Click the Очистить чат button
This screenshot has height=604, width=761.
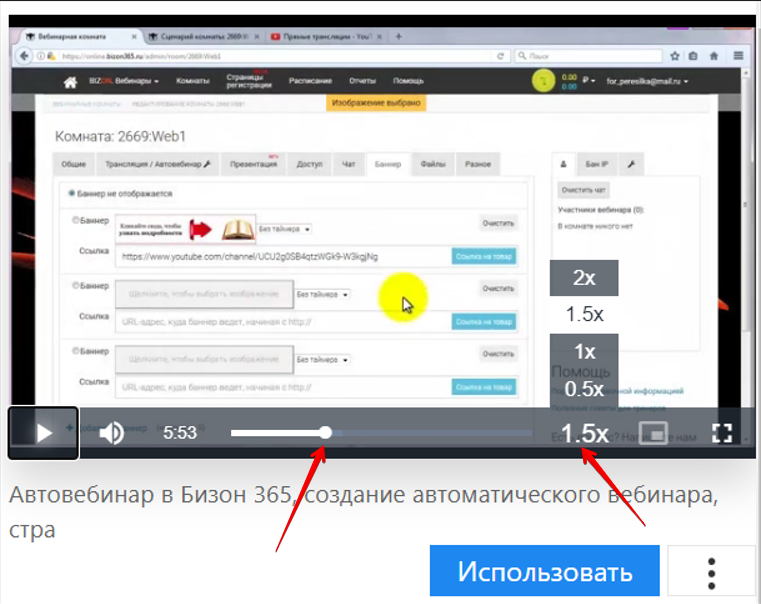click(x=583, y=190)
